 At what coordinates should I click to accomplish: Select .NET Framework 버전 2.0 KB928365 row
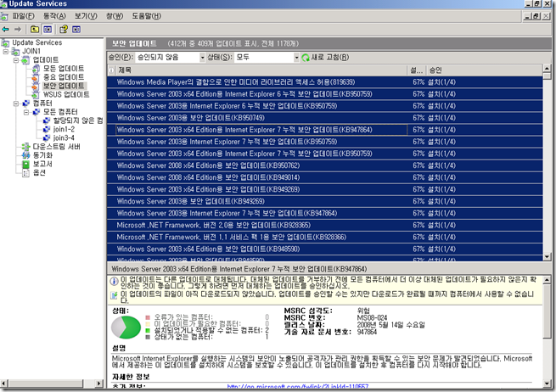(325, 225)
